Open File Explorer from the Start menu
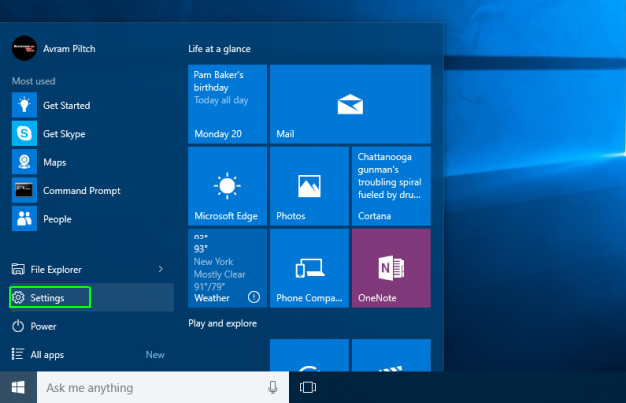This screenshot has width=626, height=403. click(56, 269)
